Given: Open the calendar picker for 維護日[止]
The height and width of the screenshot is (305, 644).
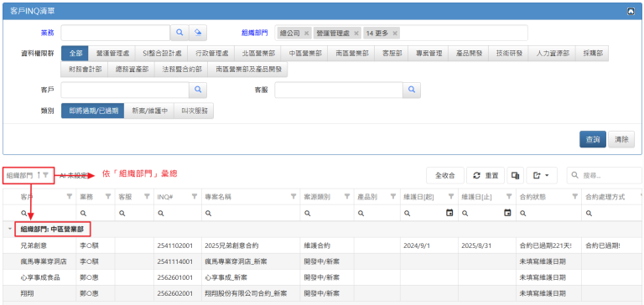Looking at the screenshot, I should click(508, 213).
